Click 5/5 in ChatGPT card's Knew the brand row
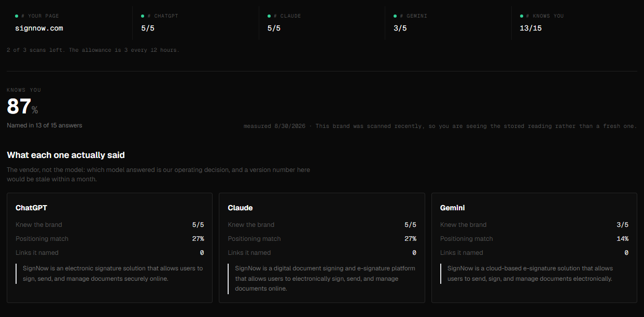This screenshot has width=644, height=317. coord(198,225)
